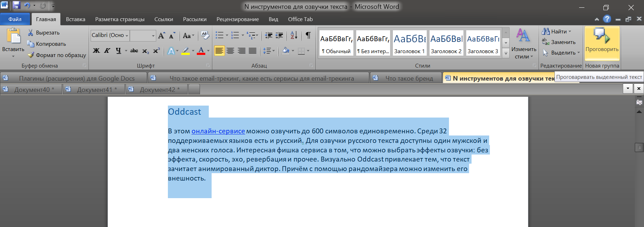The height and width of the screenshot is (227, 644).
Task: Open document tab Документ41
Action: pyautogui.click(x=94, y=89)
